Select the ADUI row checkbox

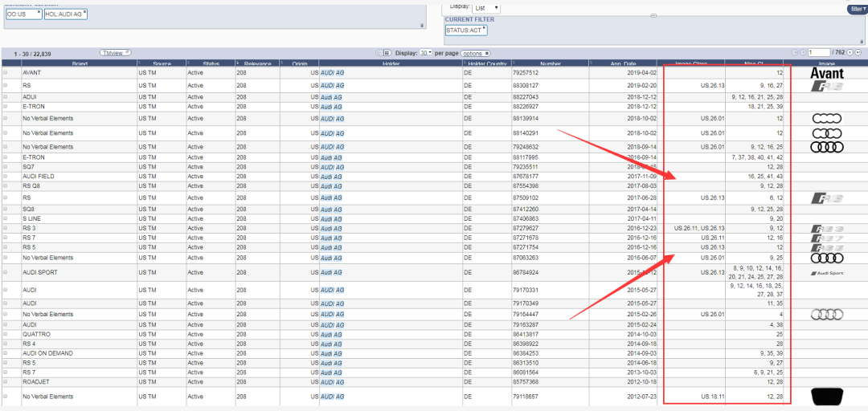pos(6,97)
